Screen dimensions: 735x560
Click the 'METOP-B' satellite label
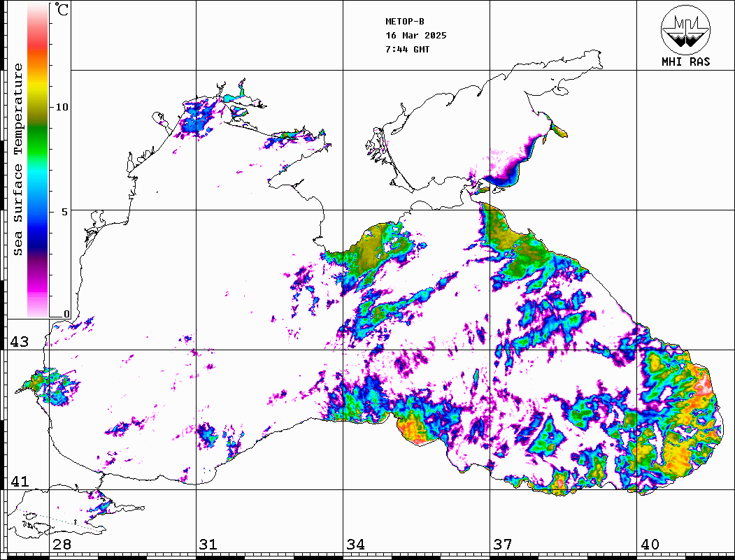point(405,22)
